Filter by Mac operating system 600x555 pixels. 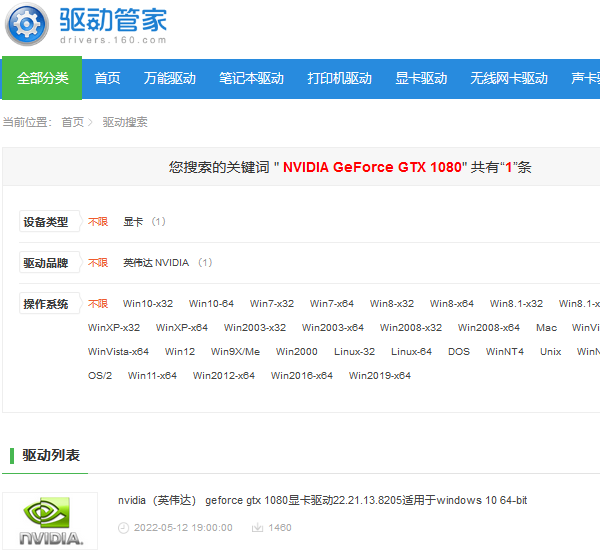tap(546, 328)
